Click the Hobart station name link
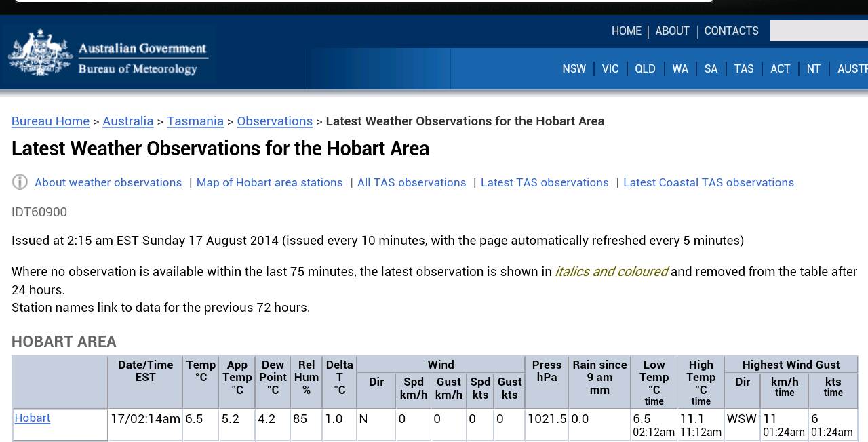Screen dimensions: 868x442 tap(33, 418)
